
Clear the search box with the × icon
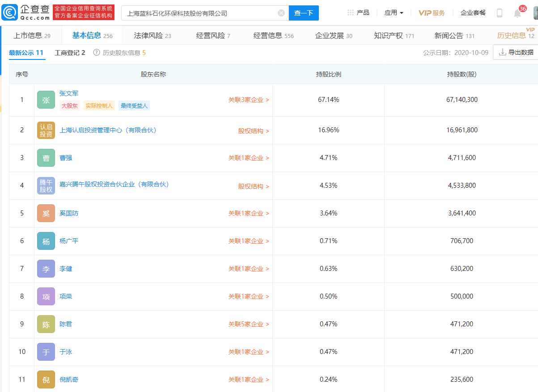281,13
